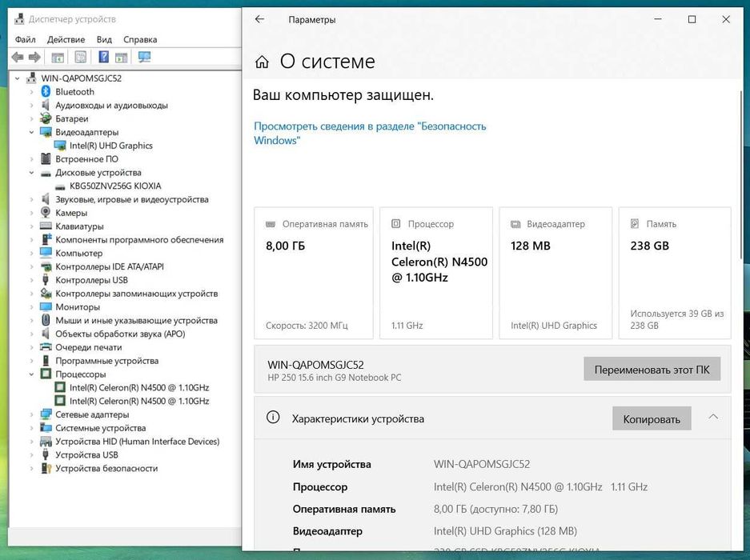Click the info icon near Характеристики устройства

[273, 418]
